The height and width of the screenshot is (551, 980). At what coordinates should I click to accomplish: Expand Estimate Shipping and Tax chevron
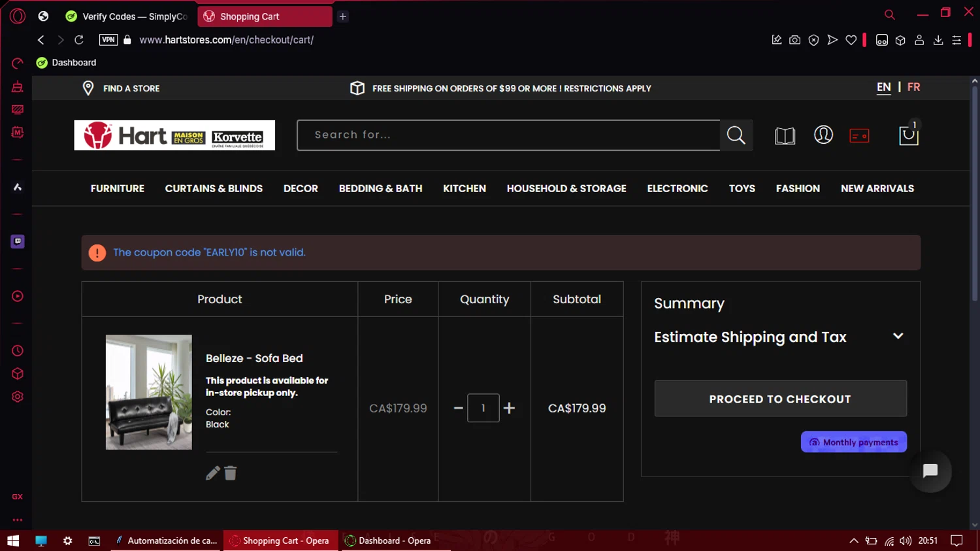point(898,336)
